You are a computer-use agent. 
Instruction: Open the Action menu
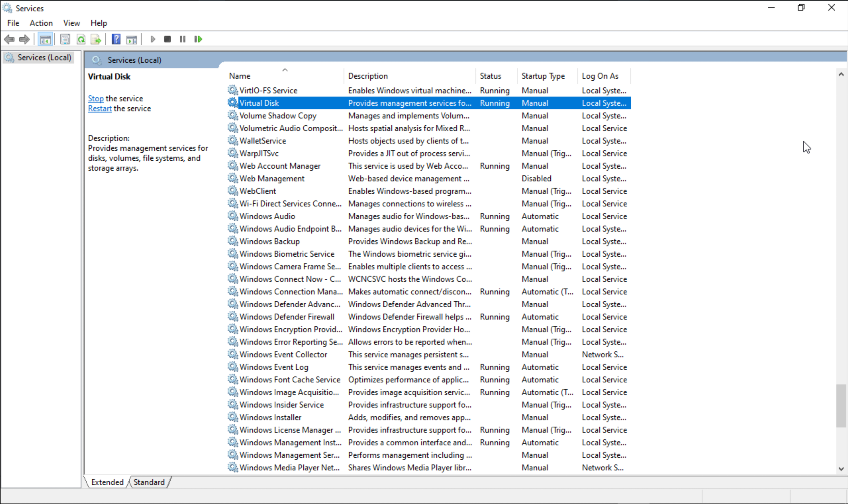click(41, 23)
